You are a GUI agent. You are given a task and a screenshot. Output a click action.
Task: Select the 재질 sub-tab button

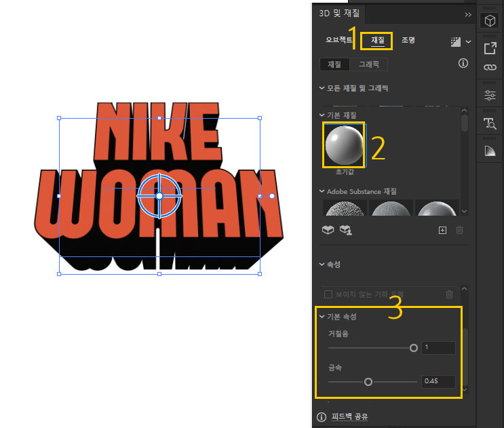(334, 64)
